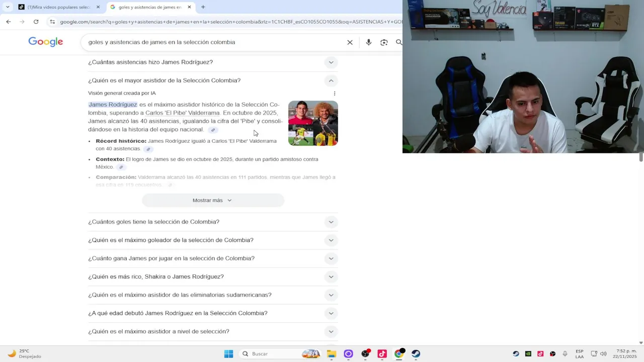The height and width of the screenshot is (362, 644).
Task: Open the weather widget showing 25°C Despejado
Action: [x=25, y=354]
